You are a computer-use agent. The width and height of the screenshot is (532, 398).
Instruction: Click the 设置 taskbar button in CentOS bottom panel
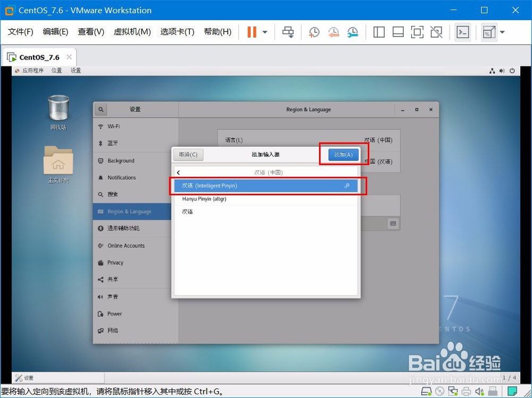[x=59, y=378]
